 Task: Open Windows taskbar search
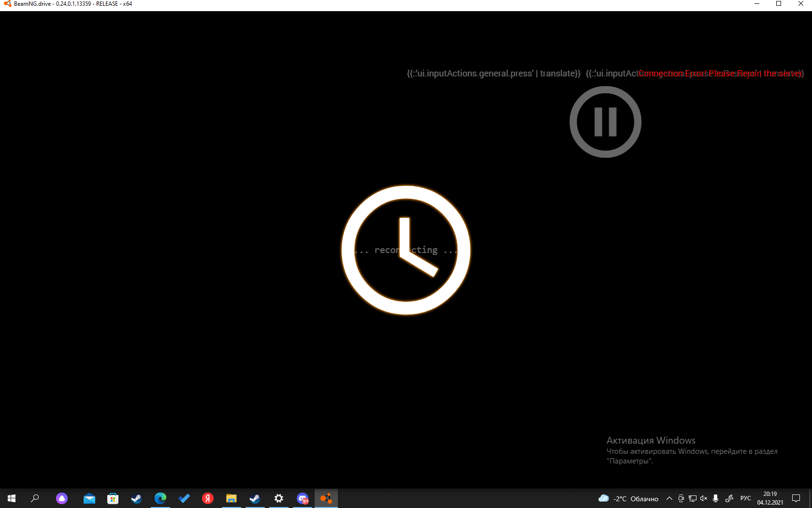[35, 498]
